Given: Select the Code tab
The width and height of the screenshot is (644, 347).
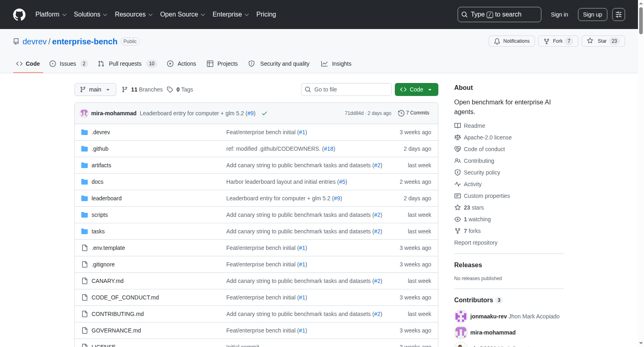Looking at the screenshot, I should coord(28,64).
